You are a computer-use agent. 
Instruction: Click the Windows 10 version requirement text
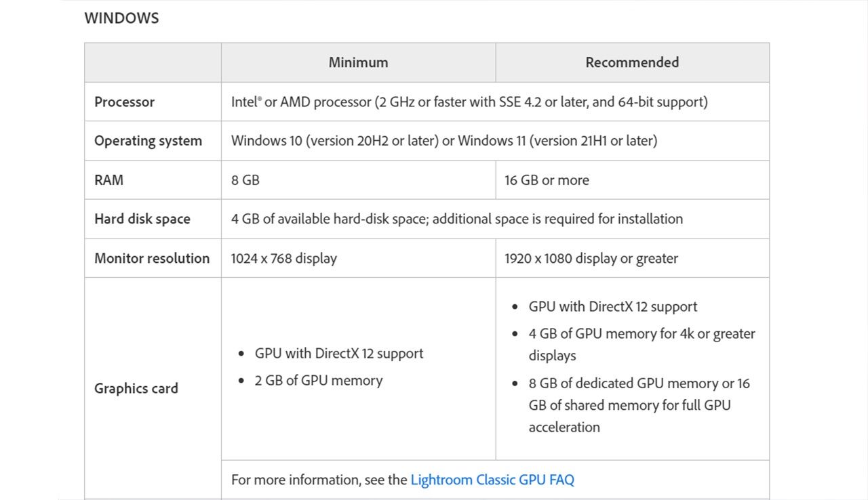443,141
